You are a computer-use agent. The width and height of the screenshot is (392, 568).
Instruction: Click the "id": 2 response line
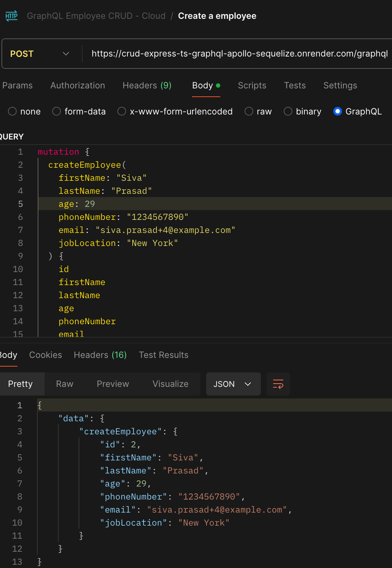click(x=120, y=444)
